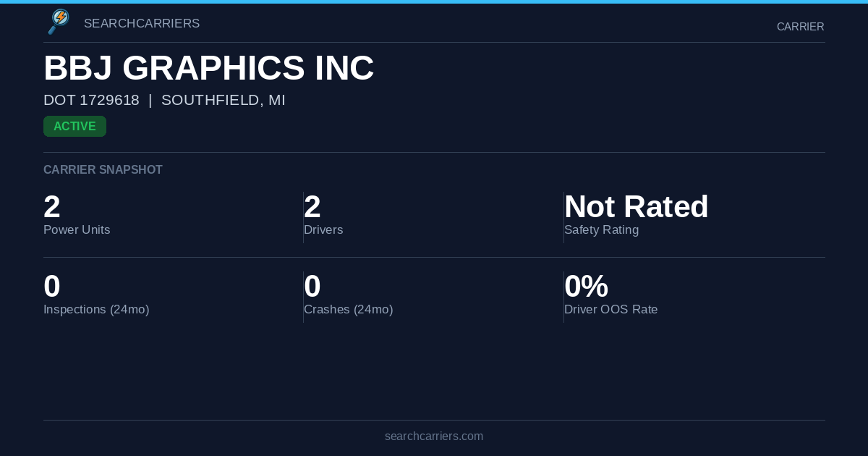Open the SEARCHCARRIERS home link
Viewport: 868px width, 456px height.
click(142, 24)
